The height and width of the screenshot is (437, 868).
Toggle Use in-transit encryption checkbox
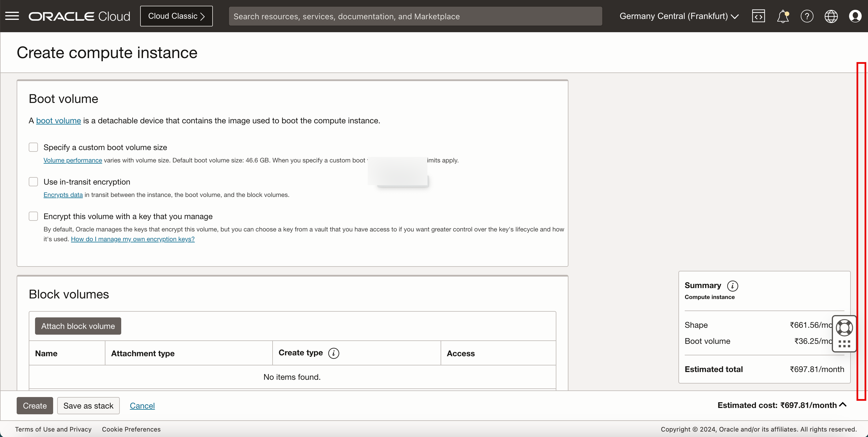pyautogui.click(x=33, y=182)
